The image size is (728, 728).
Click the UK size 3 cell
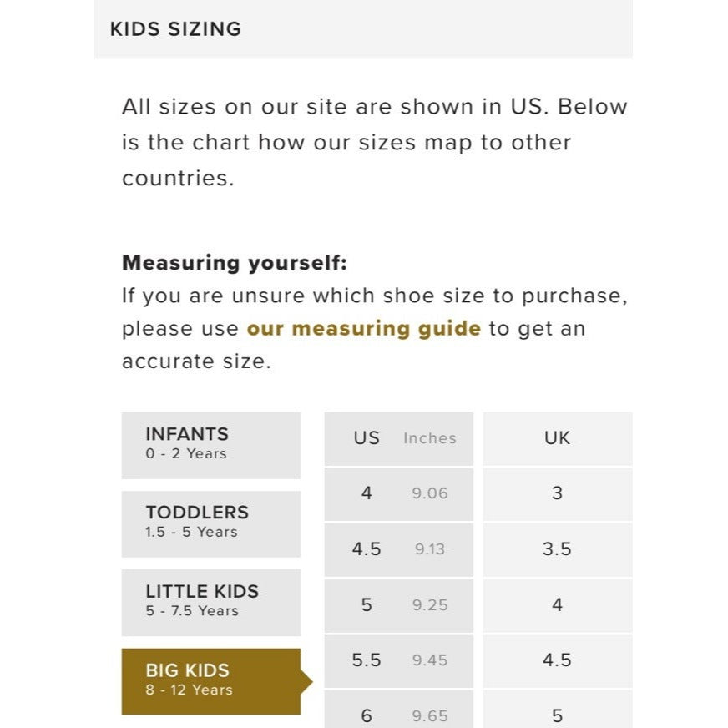(x=557, y=493)
